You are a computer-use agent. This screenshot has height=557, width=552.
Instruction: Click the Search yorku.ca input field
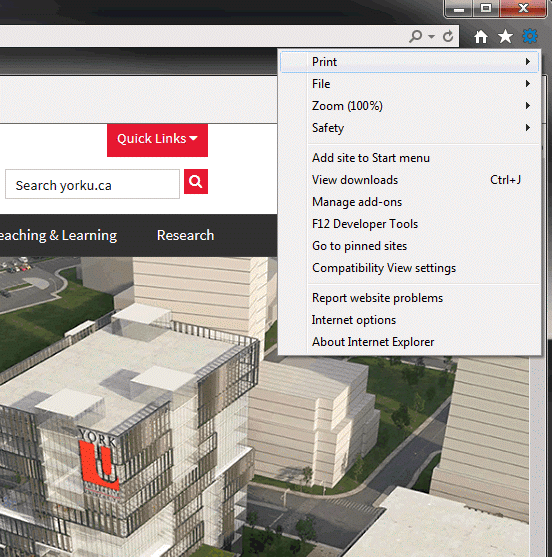92,184
